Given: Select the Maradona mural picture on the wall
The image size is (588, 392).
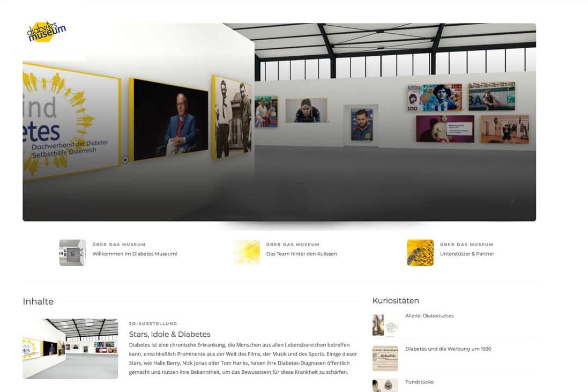Looking at the screenshot, I should pos(435,98).
